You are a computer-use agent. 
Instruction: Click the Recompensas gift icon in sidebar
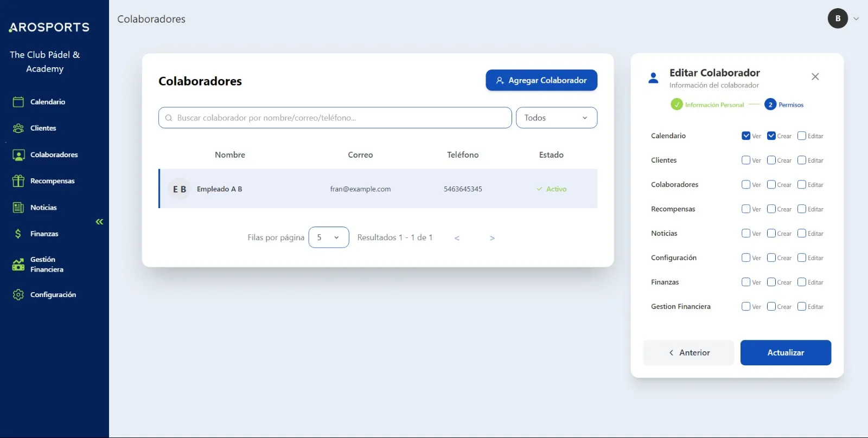[x=18, y=181]
